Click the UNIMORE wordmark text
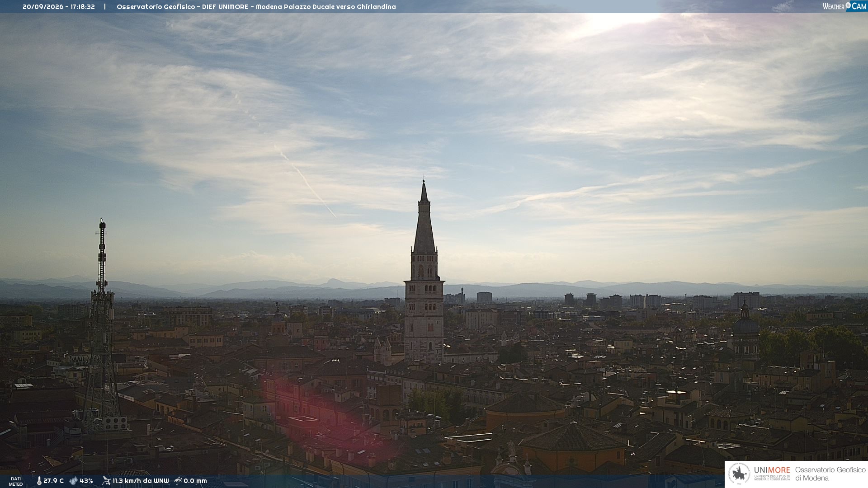This screenshot has height=488, width=868. (772, 470)
